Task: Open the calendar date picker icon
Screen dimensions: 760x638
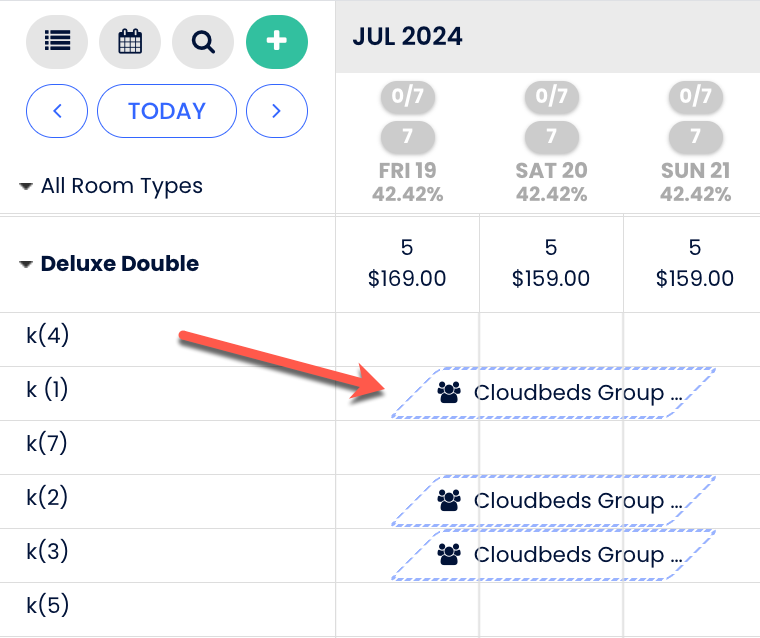Action: pyautogui.click(x=130, y=41)
